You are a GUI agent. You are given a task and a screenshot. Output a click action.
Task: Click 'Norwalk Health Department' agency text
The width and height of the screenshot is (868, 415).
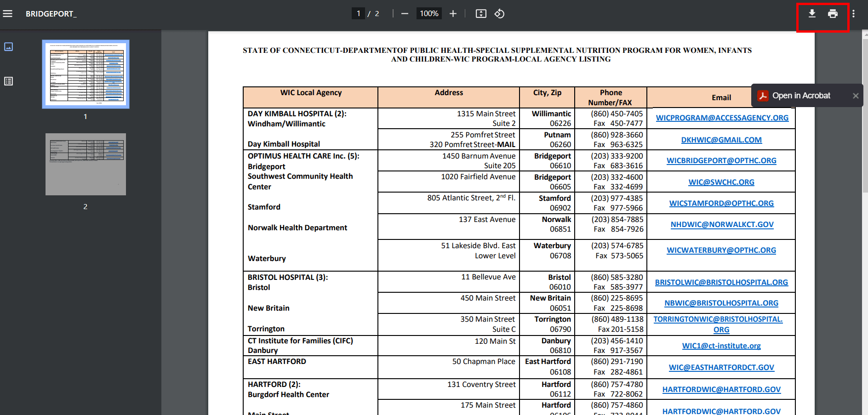pos(297,228)
